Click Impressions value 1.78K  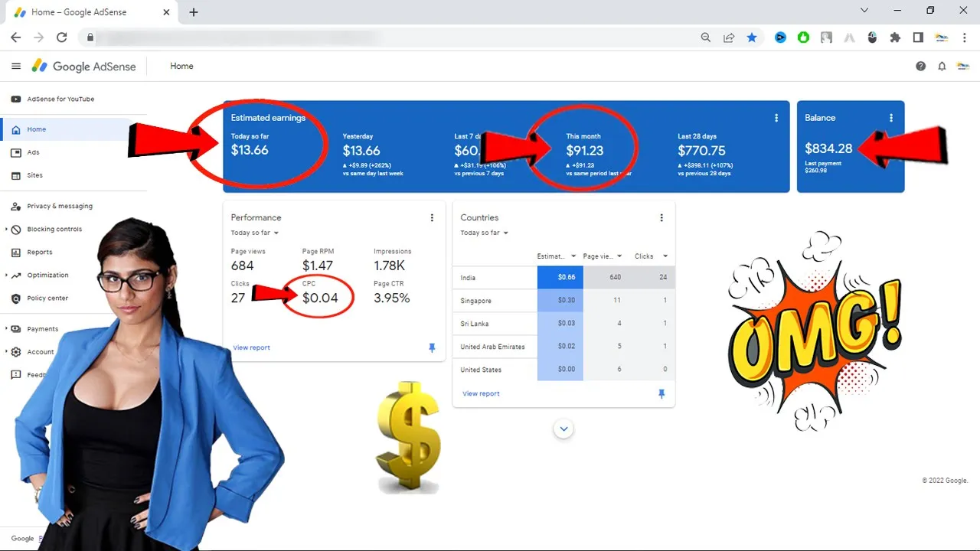click(x=390, y=266)
